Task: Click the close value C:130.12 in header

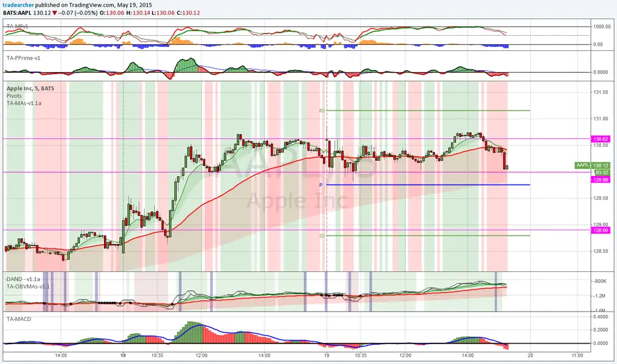Action: (188, 13)
